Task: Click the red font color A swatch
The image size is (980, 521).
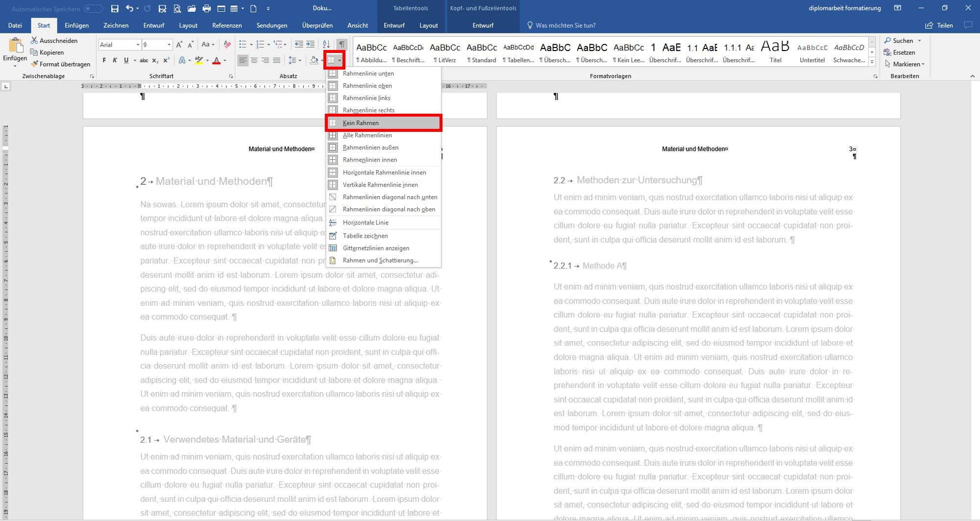Action: (216, 60)
